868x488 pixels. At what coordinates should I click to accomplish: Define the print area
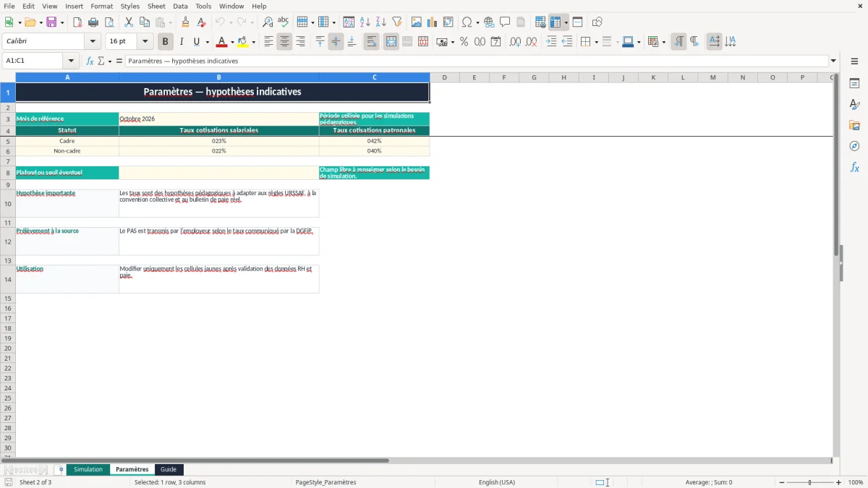point(540,22)
